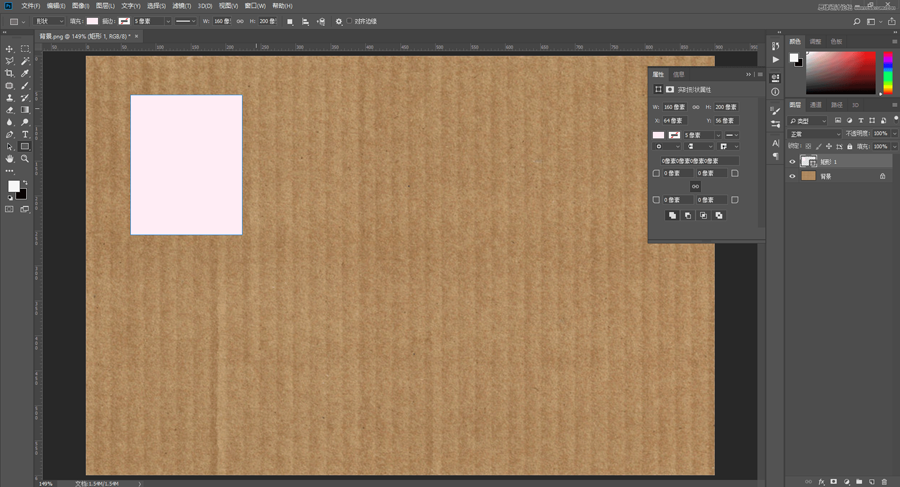The height and width of the screenshot is (487, 900).
Task: Select the Crop tool
Action: click(x=9, y=74)
